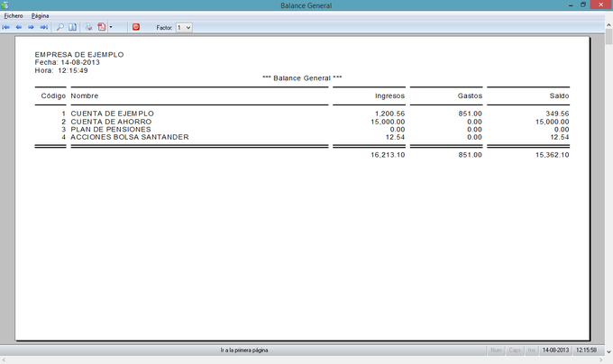Screen dimensions: 613x364
Task: Click the Fecha: 14-08-2013 line
Action: [68, 62]
